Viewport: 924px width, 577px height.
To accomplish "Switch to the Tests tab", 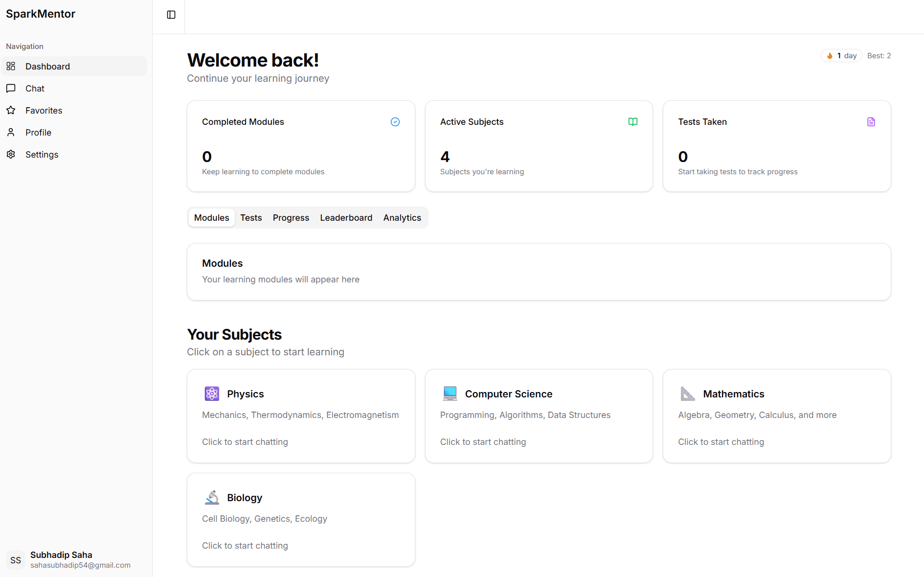I will pyautogui.click(x=251, y=217).
